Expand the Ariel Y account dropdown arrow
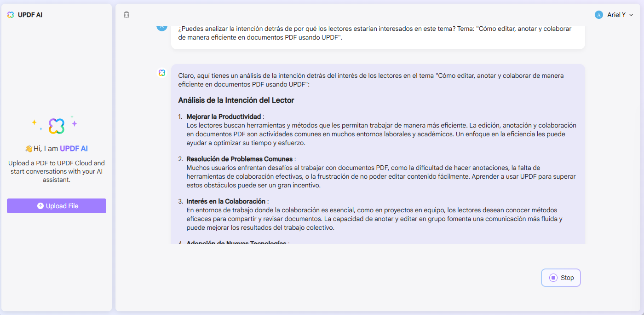 click(631, 15)
